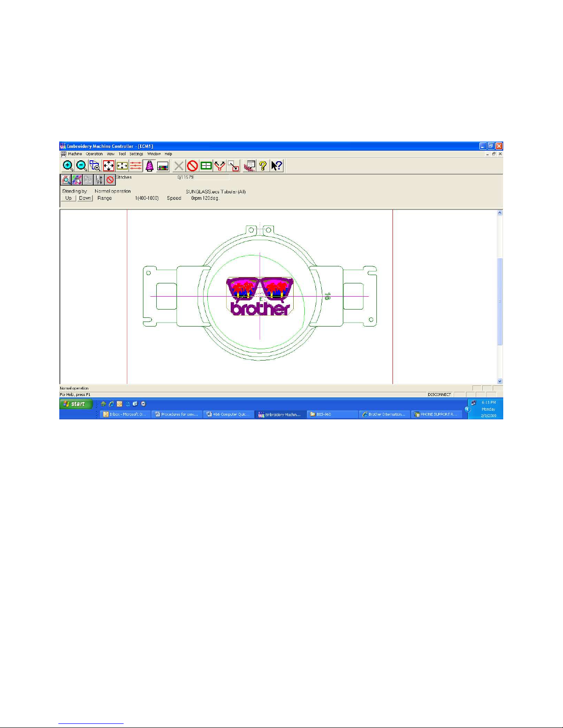Click the greyed copy pages icon
The width and height of the screenshot is (563, 728).
[x=88, y=180]
